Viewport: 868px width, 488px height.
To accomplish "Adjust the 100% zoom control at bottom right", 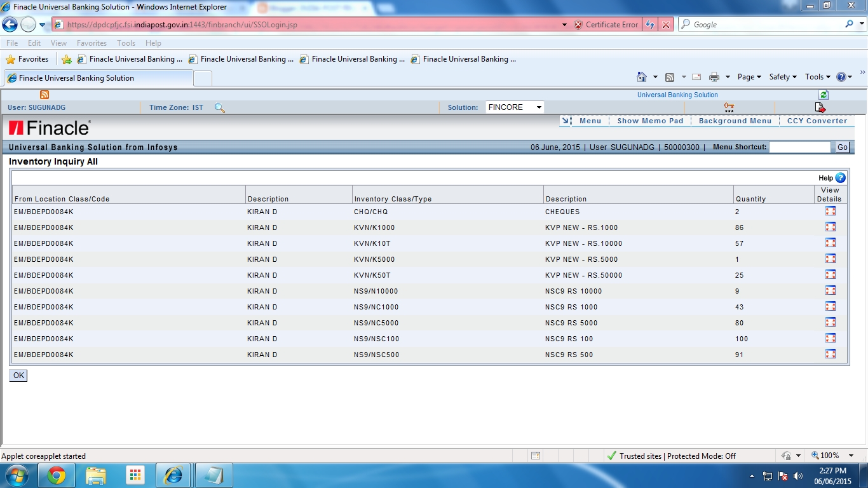I will (828, 456).
